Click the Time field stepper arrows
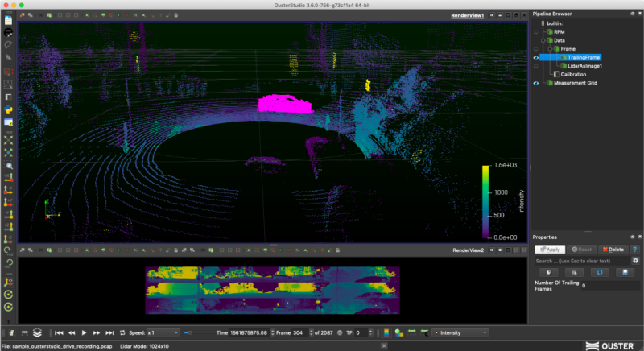The width and height of the screenshot is (644, 351). coord(273,333)
